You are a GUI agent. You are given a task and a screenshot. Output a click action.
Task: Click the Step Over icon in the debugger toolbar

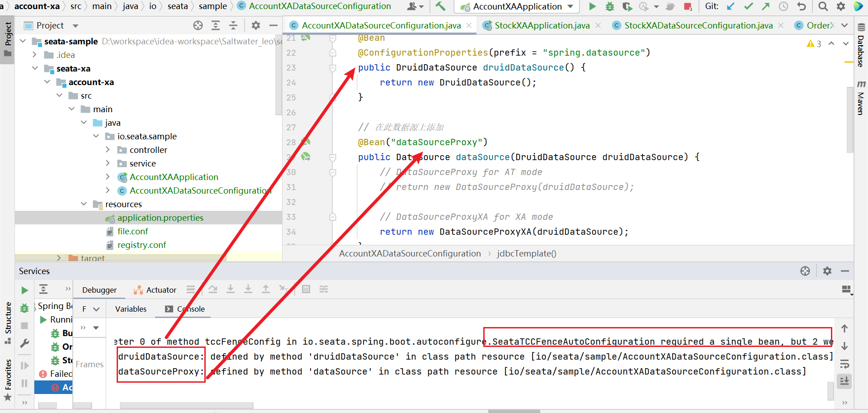point(213,289)
